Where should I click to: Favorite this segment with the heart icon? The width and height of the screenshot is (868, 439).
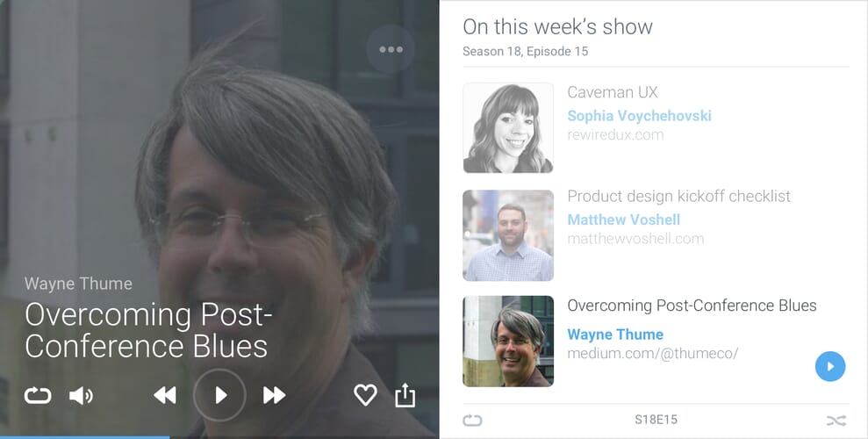pos(365,395)
